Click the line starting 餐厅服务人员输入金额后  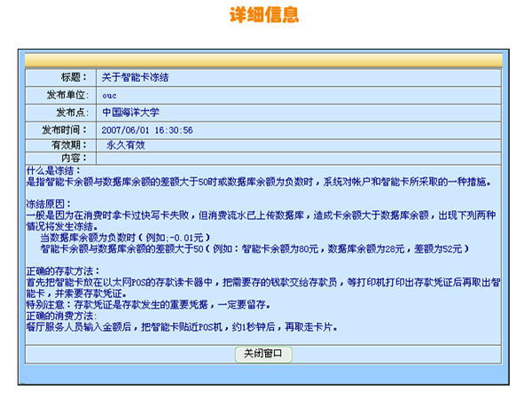(x=182, y=327)
